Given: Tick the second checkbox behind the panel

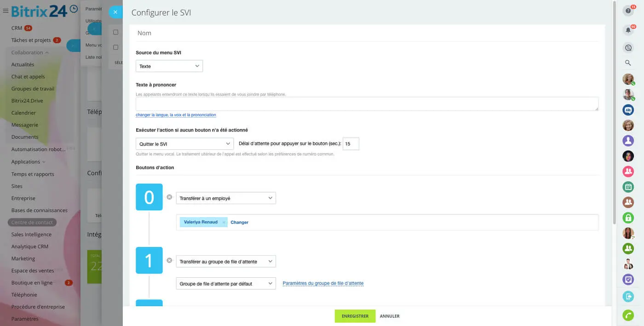Looking at the screenshot, I should coord(115,47).
